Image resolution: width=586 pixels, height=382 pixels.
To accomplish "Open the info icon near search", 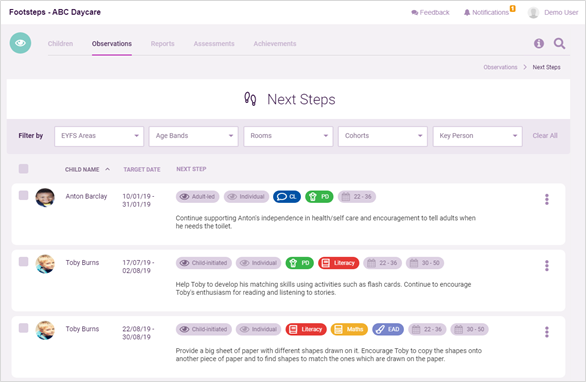I will coord(539,43).
